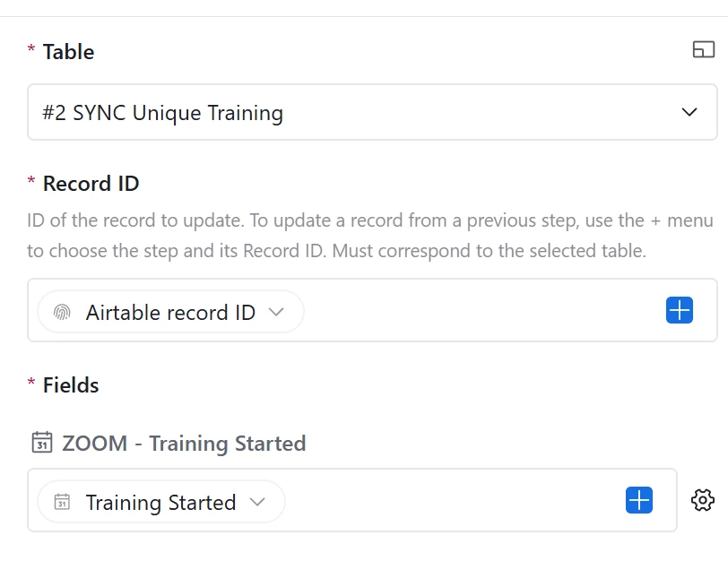The image size is (728, 561).
Task: Open field settings with the gear icon
Action: point(703,500)
